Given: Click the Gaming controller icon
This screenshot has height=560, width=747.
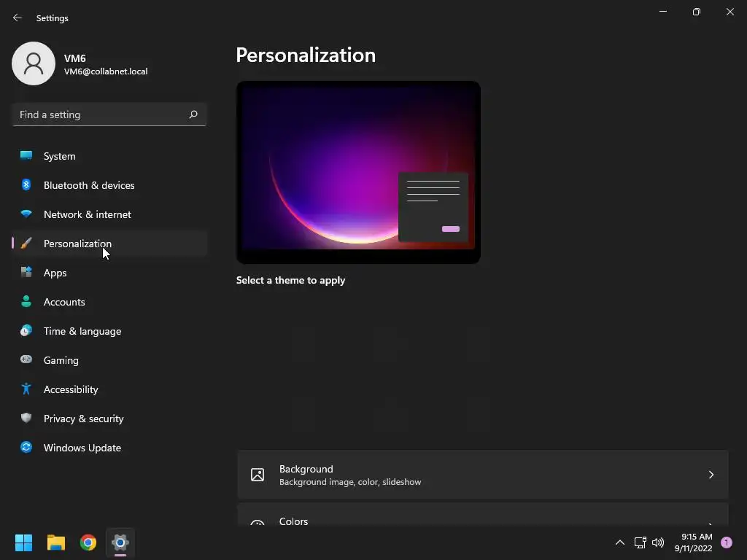Looking at the screenshot, I should (x=26, y=359).
